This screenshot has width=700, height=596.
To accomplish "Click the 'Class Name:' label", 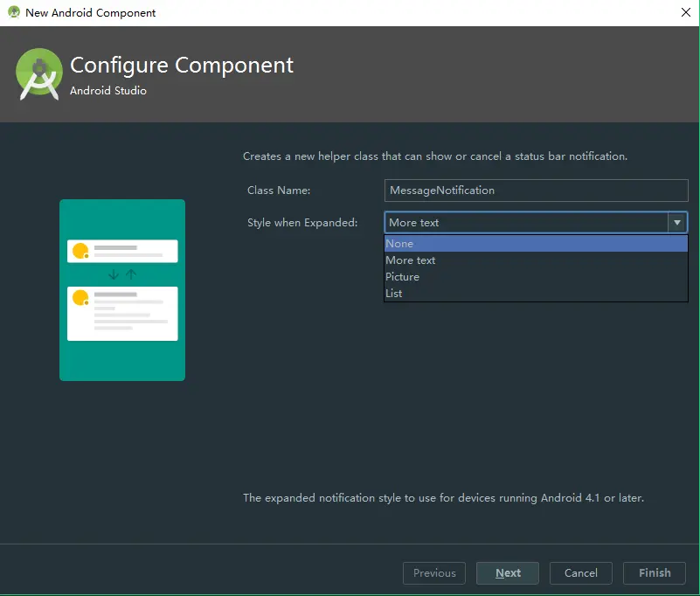I will coord(279,191).
